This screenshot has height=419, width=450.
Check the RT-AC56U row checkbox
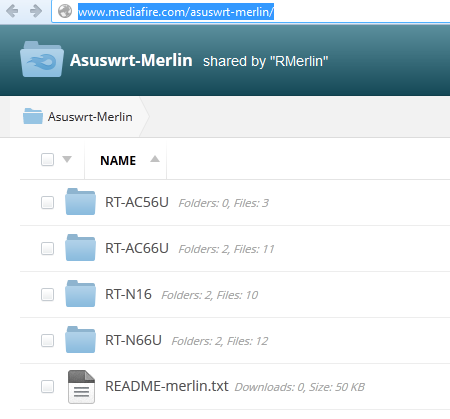pos(47,202)
